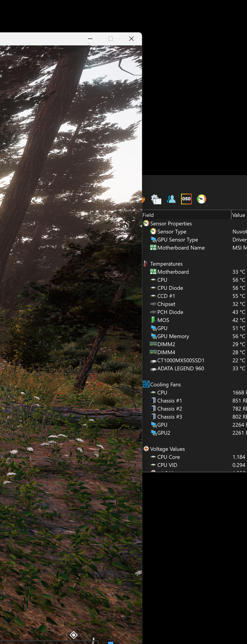Select the CPU row under Temperatures
The height and width of the screenshot is (644, 247).
pos(194,280)
